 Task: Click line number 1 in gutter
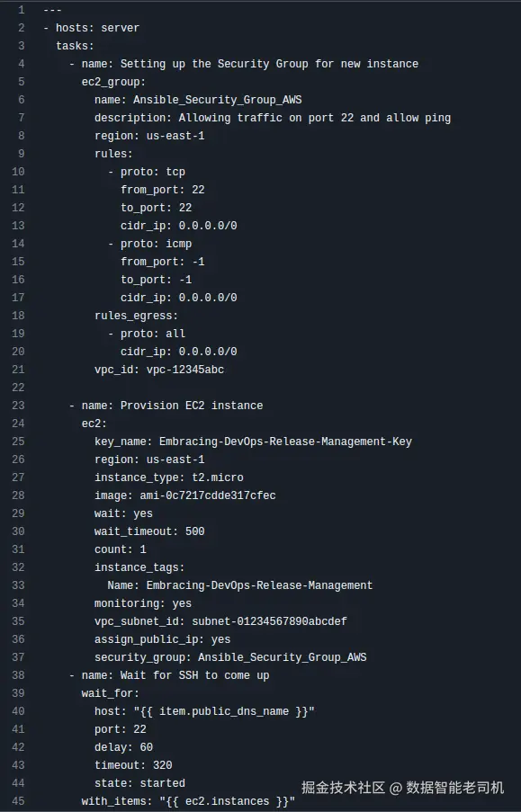coord(22,10)
